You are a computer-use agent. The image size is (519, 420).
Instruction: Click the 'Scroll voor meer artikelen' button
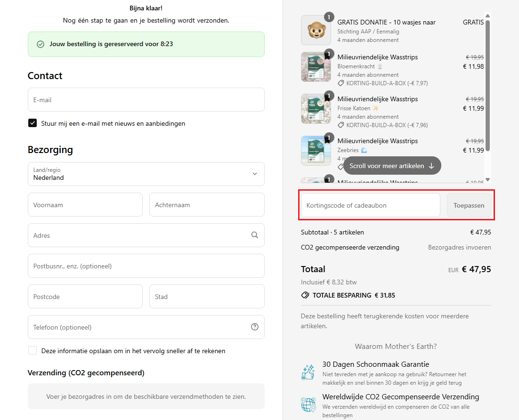[392, 166]
